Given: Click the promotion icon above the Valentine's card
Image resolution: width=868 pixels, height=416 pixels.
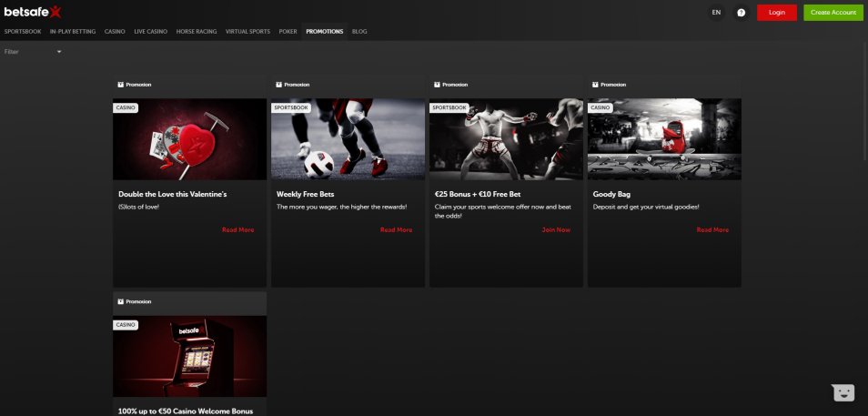Looking at the screenshot, I should [x=121, y=85].
